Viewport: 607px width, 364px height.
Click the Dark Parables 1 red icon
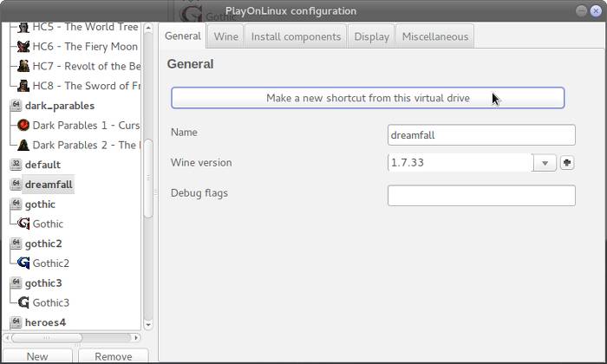pyautogui.click(x=23, y=126)
